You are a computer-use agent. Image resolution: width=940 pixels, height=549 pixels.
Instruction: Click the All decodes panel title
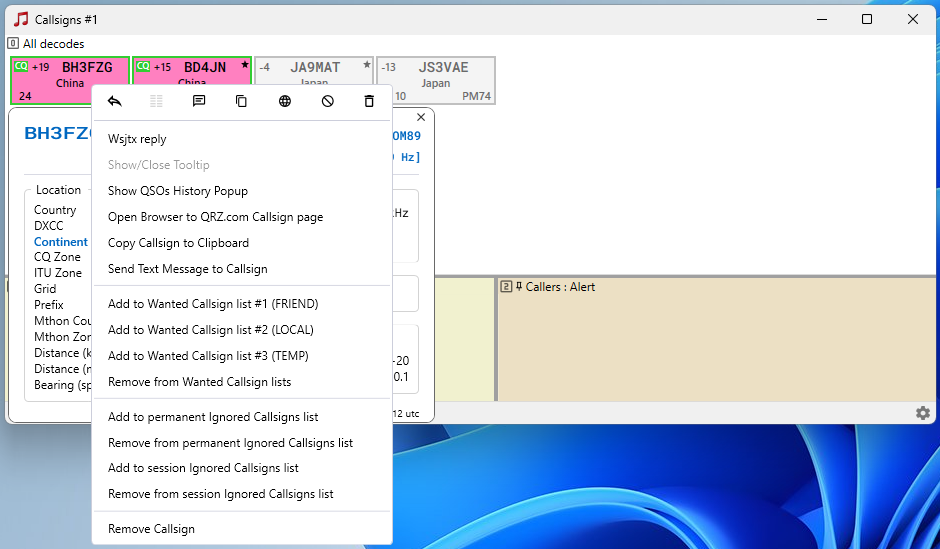(53, 44)
